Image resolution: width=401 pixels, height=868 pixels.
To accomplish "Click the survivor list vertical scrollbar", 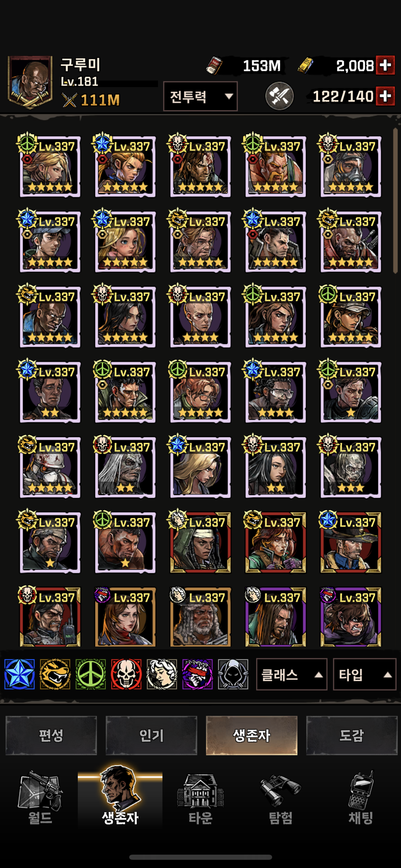I will [396, 201].
